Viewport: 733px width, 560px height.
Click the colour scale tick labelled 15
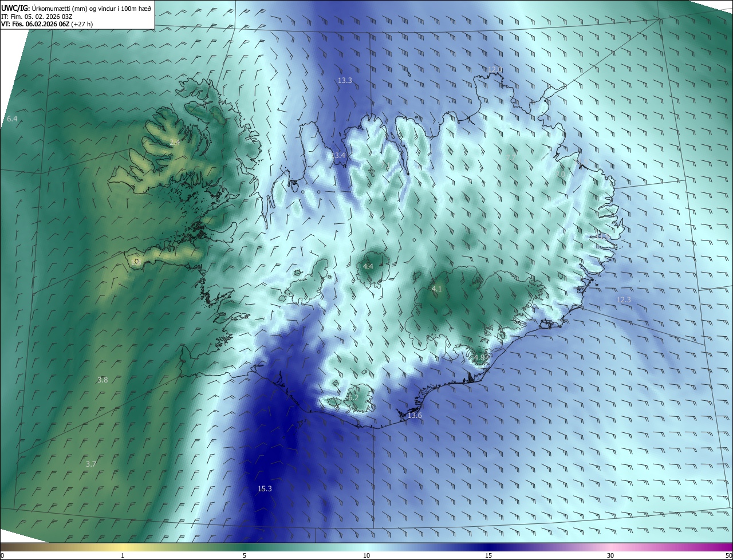[488, 555]
